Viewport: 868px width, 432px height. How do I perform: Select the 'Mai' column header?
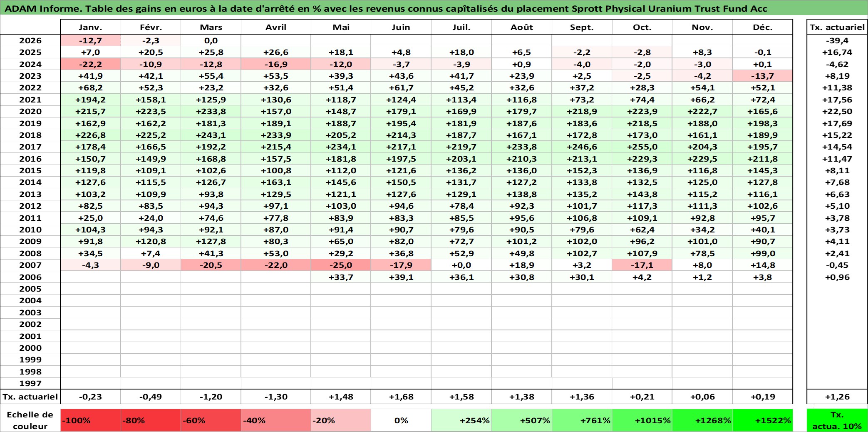(x=341, y=27)
